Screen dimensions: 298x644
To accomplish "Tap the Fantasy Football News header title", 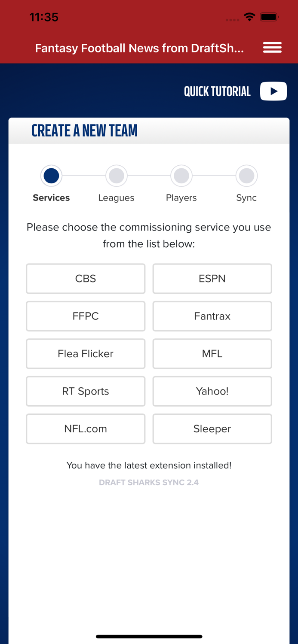I will [140, 48].
